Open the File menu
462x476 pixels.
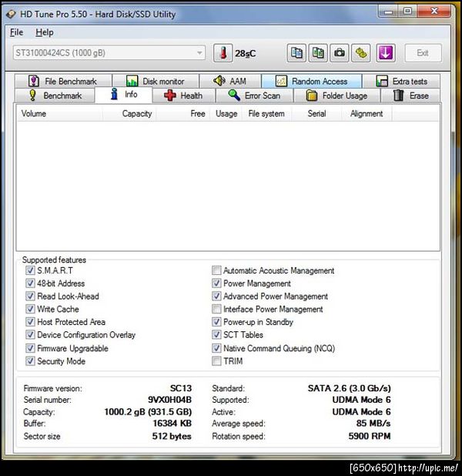(x=16, y=32)
